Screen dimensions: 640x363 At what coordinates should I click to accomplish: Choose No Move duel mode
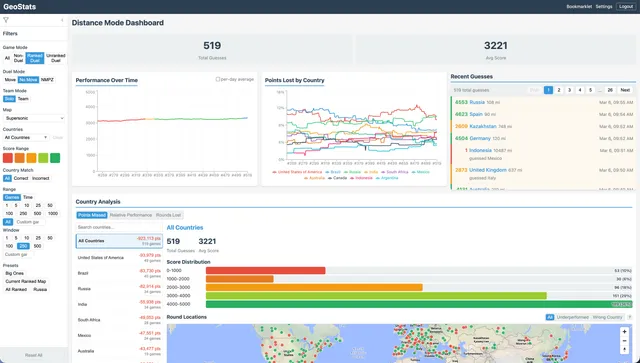pyautogui.click(x=28, y=80)
